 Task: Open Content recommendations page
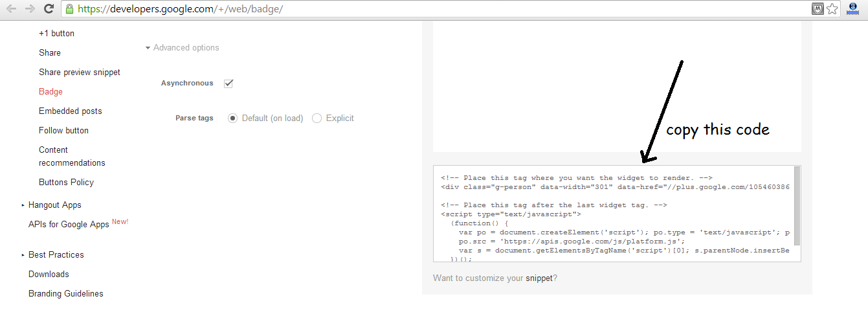coord(72,157)
